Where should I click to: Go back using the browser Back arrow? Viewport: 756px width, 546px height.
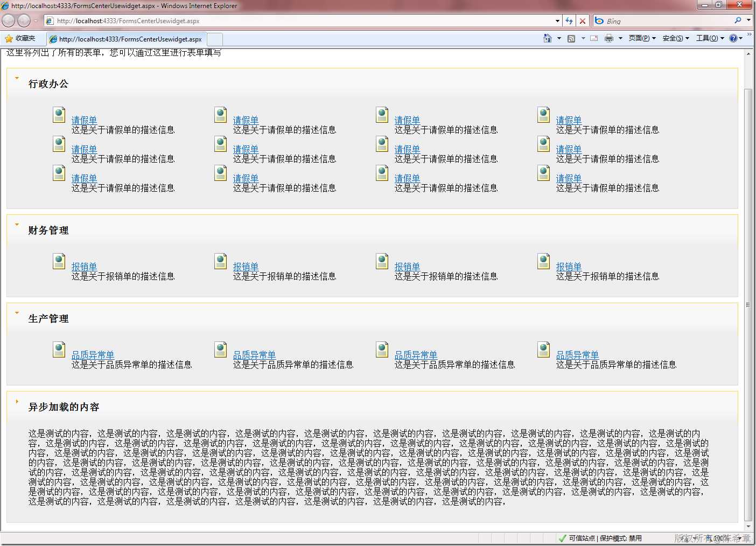(9, 20)
